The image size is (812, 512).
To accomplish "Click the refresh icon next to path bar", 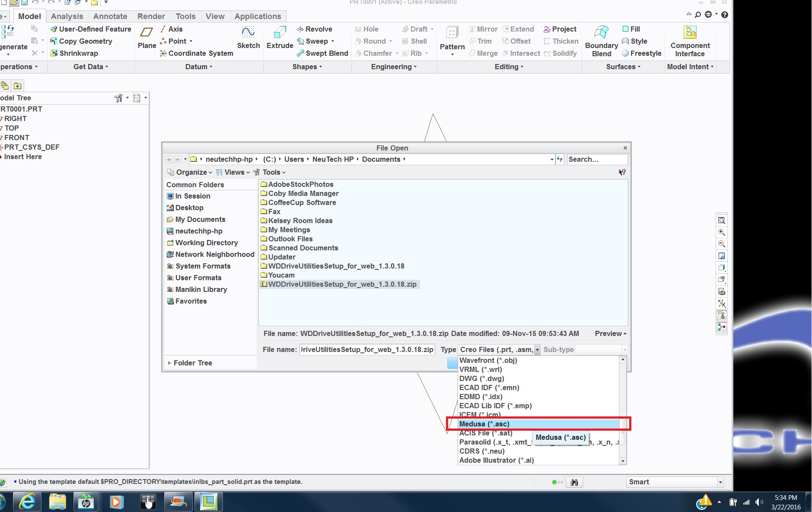I will tap(560, 159).
